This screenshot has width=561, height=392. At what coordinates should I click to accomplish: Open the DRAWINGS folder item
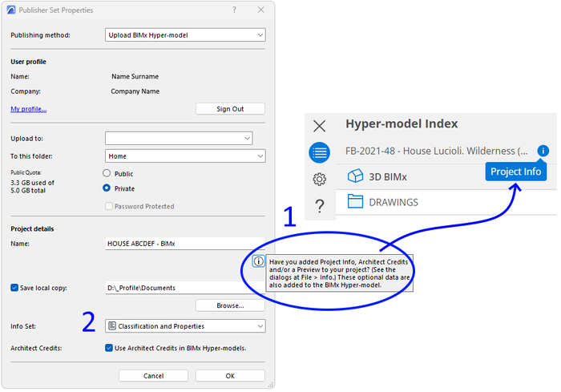coord(446,202)
